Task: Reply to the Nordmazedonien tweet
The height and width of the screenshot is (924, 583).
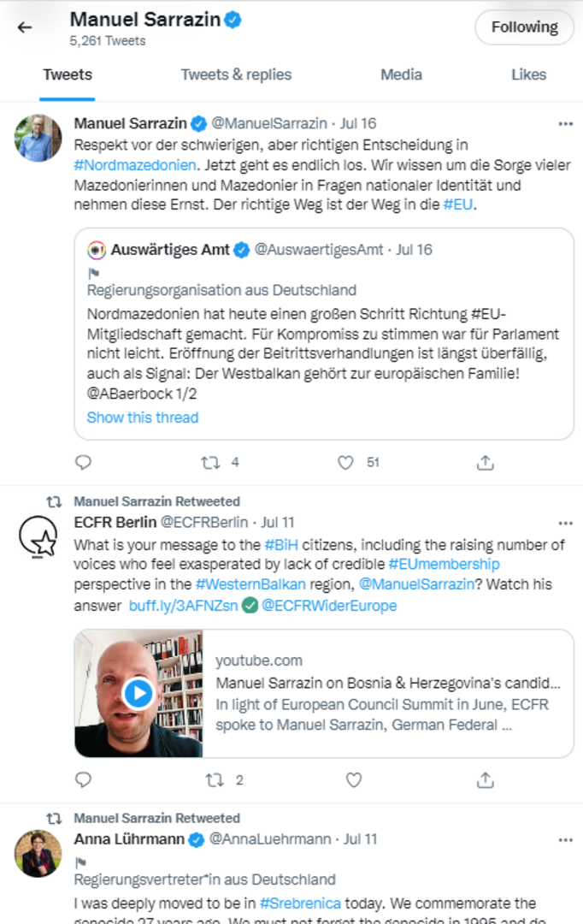Action: click(x=83, y=463)
